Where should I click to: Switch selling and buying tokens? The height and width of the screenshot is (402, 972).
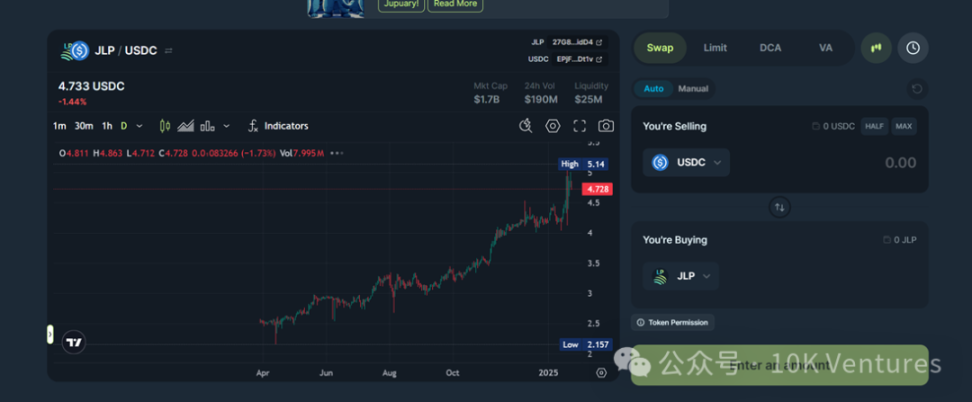780,207
